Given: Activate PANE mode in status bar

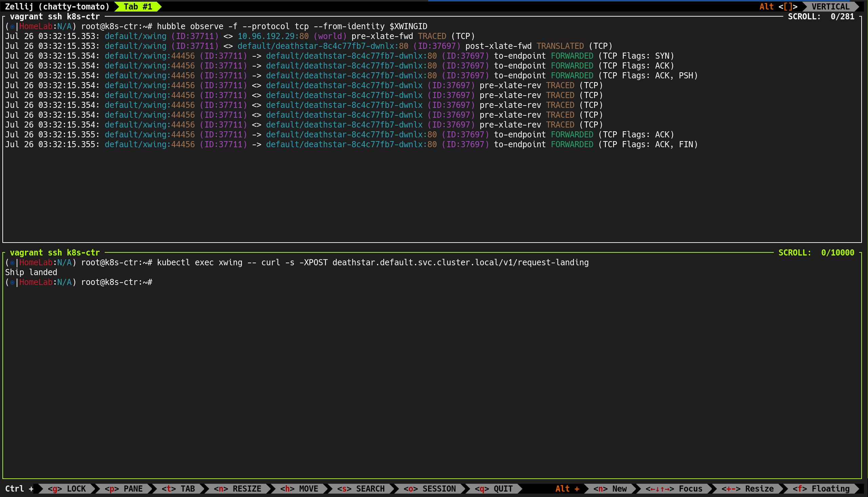Looking at the screenshot, I should coord(123,489).
